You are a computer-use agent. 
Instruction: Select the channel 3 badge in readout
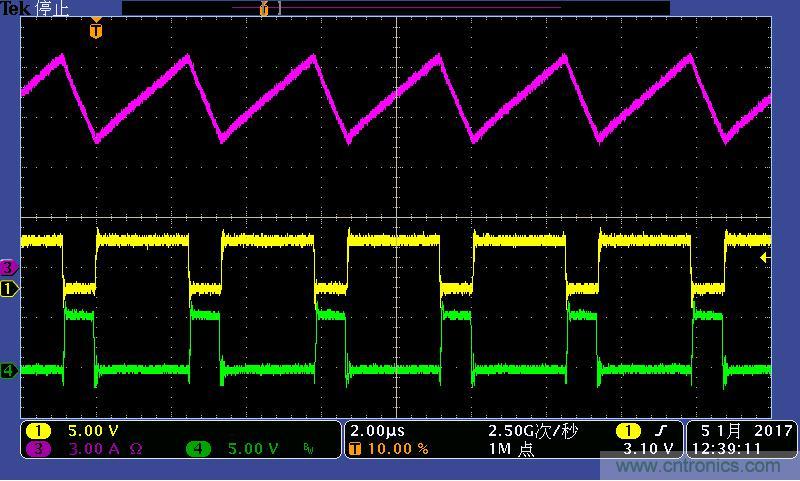(x=38, y=449)
